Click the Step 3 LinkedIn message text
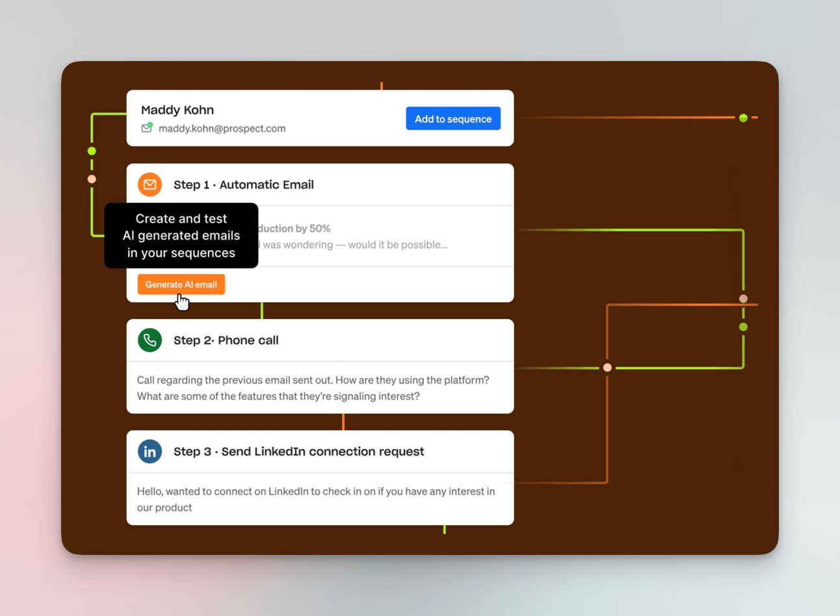Viewport: 840px width, 616px height. point(315,499)
